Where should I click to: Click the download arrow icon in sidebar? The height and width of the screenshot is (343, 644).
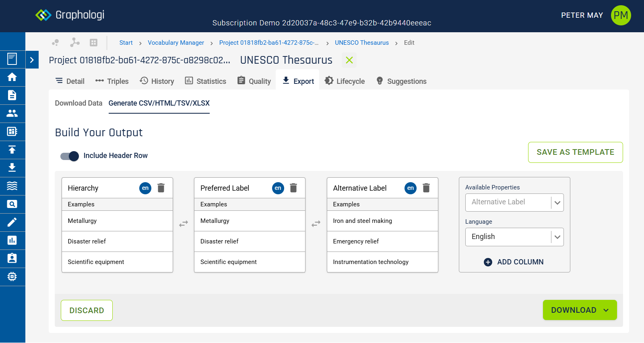coord(12,168)
